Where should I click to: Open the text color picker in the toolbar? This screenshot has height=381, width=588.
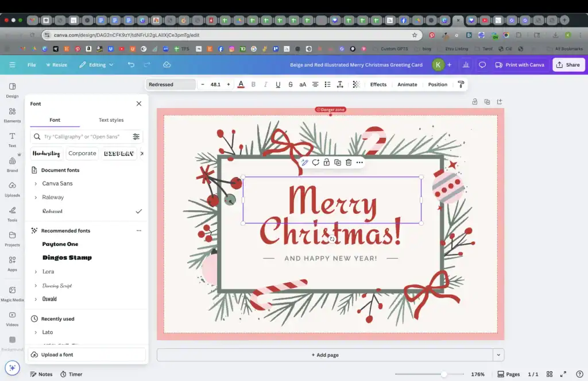[x=241, y=84]
